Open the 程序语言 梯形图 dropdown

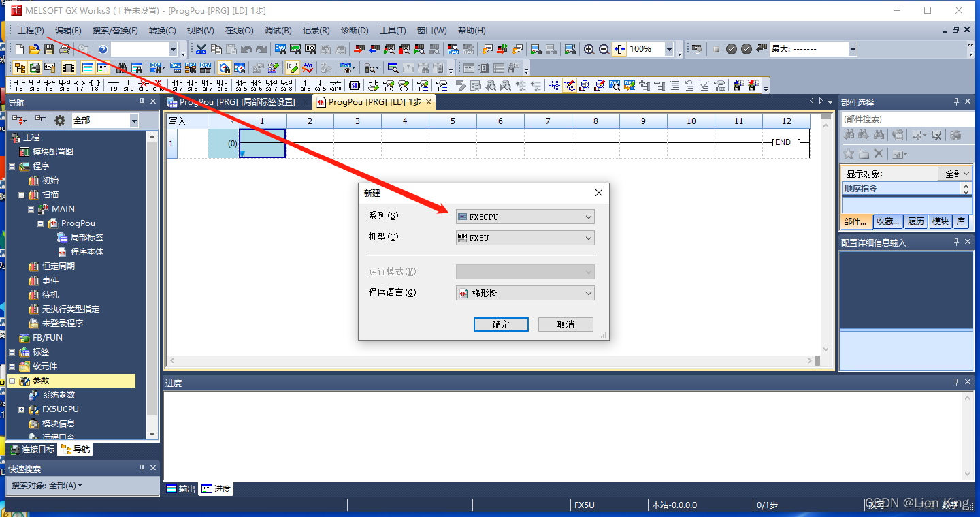[525, 293]
